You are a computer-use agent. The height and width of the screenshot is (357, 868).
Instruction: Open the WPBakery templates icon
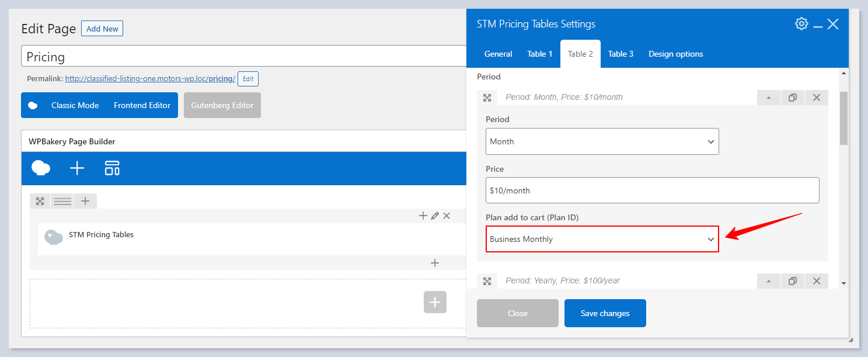(112, 168)
